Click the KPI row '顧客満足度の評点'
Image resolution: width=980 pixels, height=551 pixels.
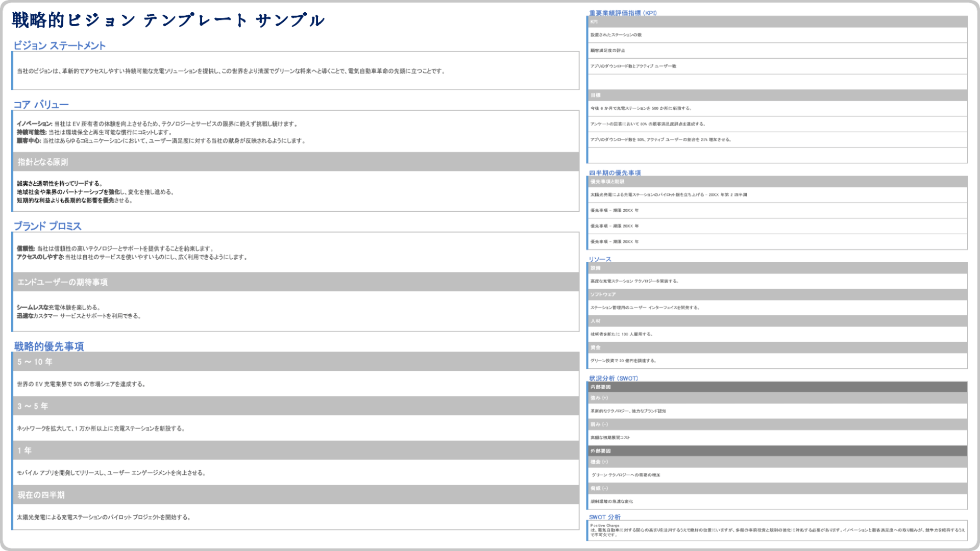pos(778,51)
